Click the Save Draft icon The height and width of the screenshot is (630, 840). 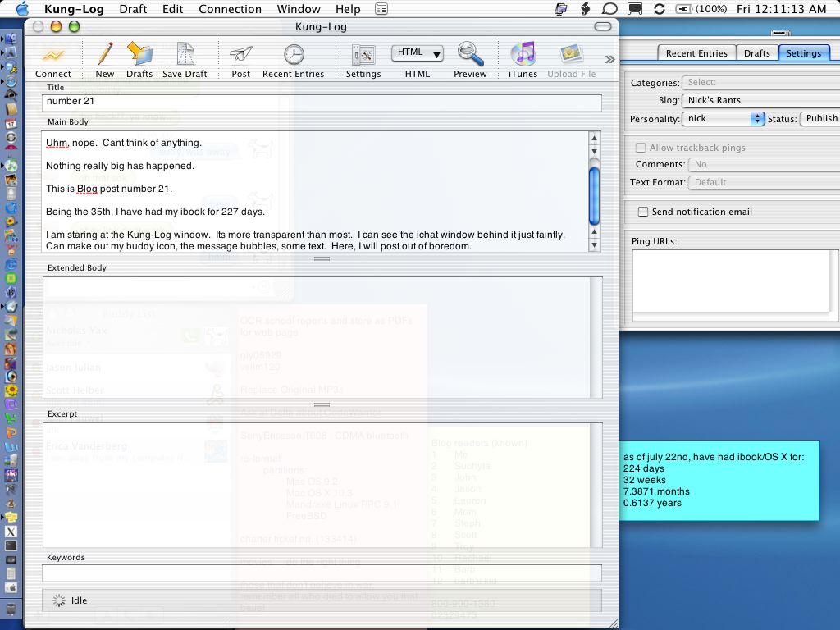click(185, 56)
